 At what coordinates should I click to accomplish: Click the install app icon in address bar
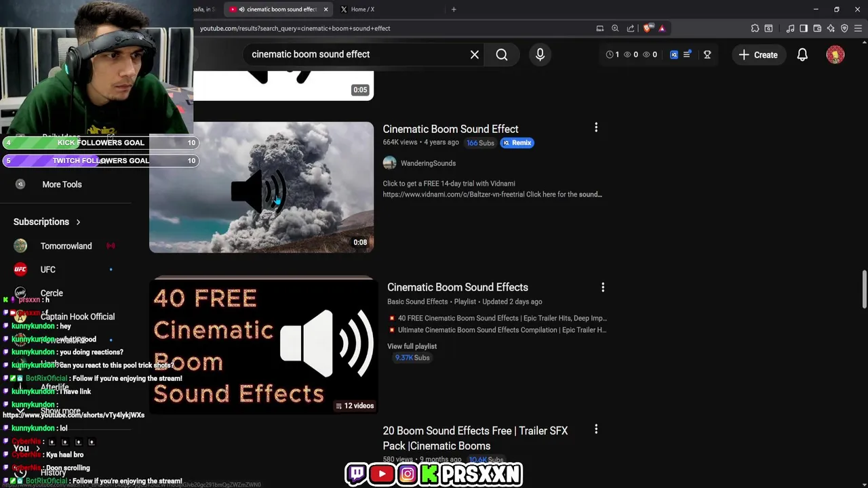(600, 28)
